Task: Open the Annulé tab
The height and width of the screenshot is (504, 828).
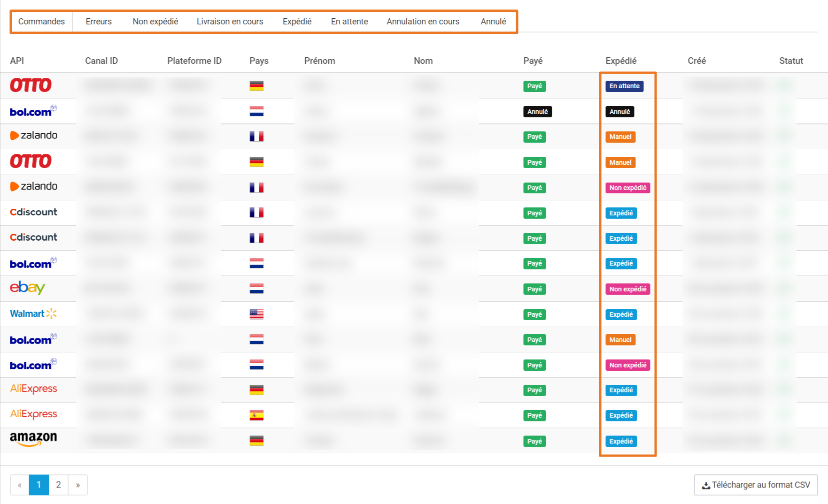Action: pyautogui.click(x=493, y=22)
